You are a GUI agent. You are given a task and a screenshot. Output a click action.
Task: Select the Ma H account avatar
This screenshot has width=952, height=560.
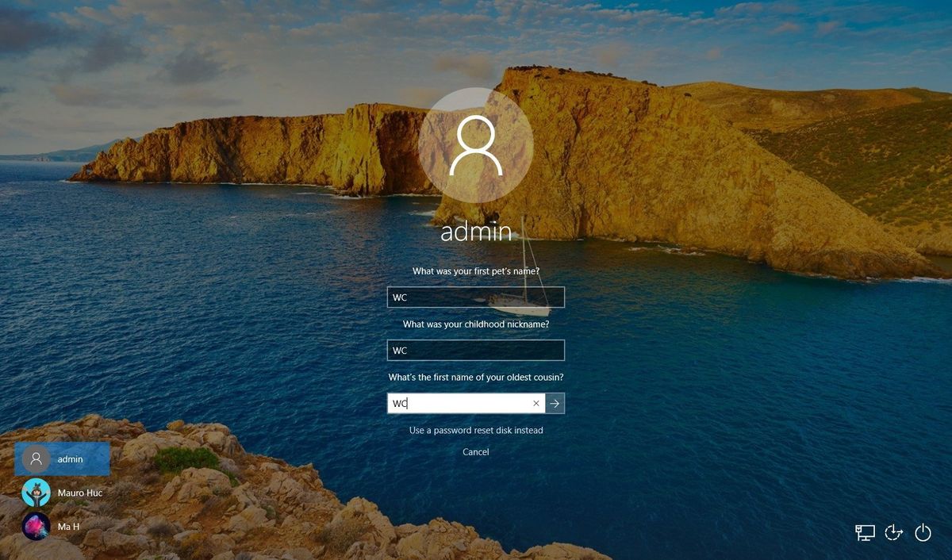click(x=37, y=526)
